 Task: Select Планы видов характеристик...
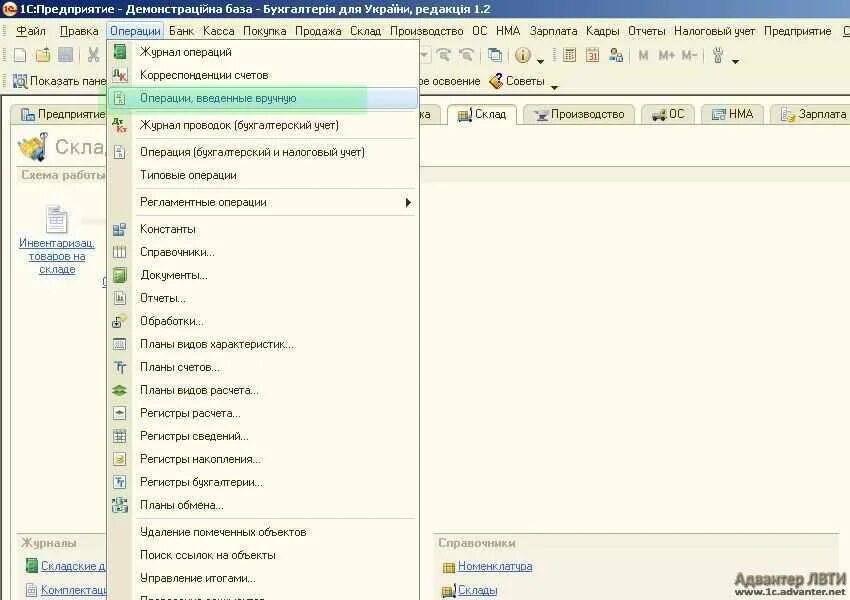click(263, 344)
